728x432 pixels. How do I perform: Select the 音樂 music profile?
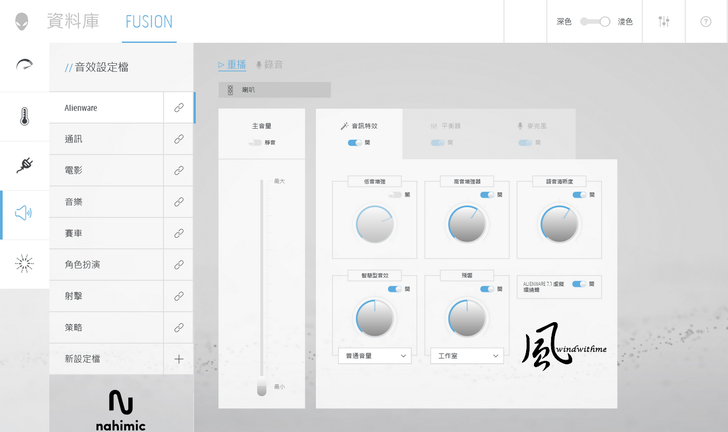click(106, 202)
